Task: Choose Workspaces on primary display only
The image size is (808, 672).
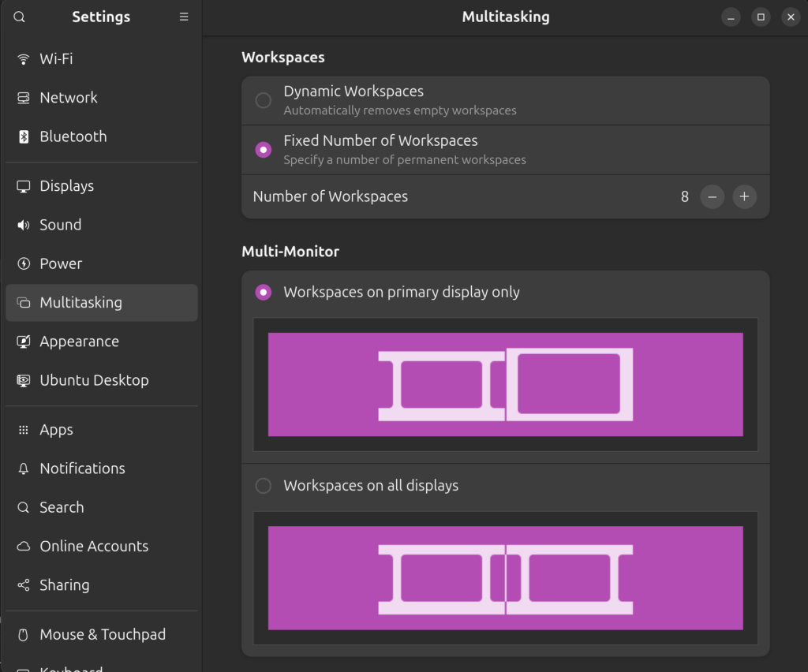Action: pyautogui.click(x=264, y=292)
